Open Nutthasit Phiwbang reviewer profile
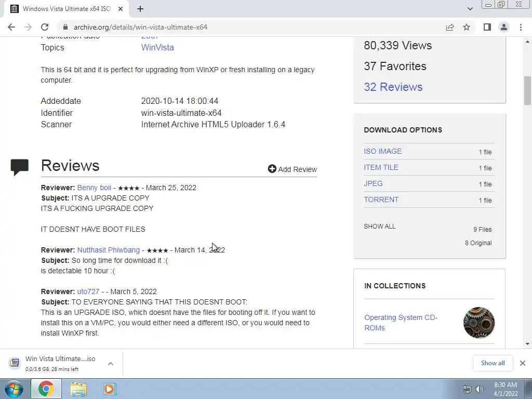The image size is (532, 399). [109, 250]
